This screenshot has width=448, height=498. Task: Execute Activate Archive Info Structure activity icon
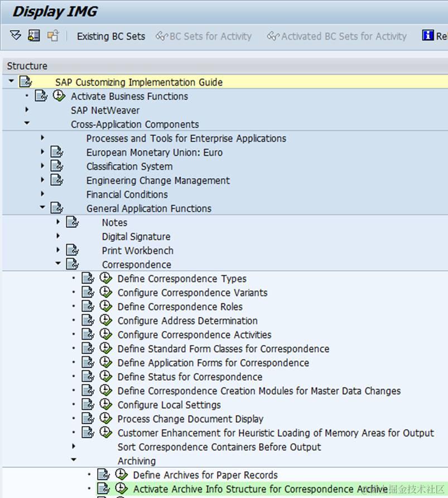tap(121, 488)
